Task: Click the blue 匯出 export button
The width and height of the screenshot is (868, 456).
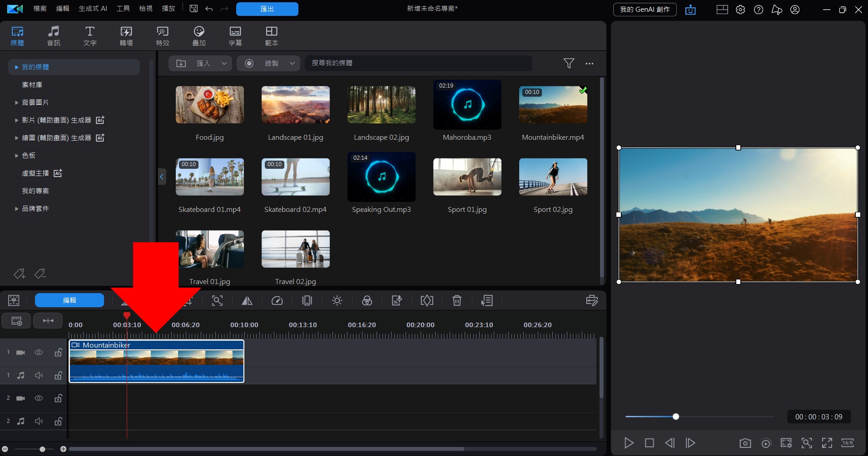Action: (x=267, y=9)
